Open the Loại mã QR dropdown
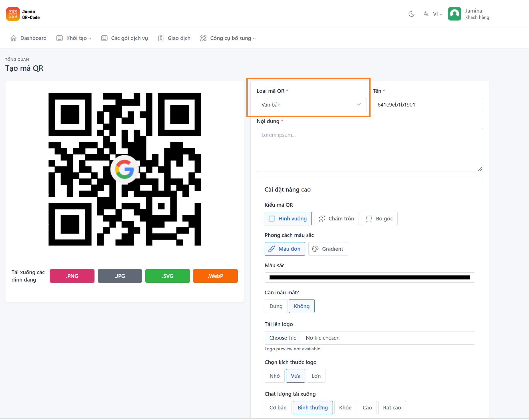This screenshot has width=529, height=420. click(311, 105)
